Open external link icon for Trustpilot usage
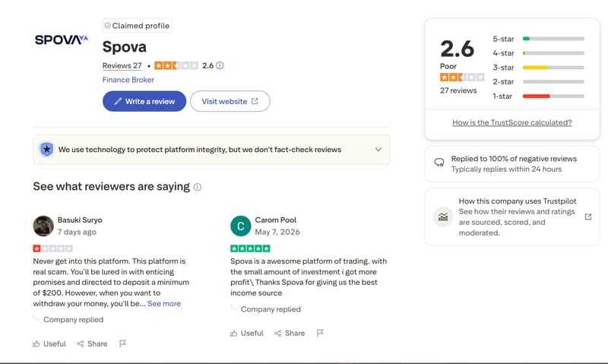This screenshot has width=608, height=364. pos(588,217)
